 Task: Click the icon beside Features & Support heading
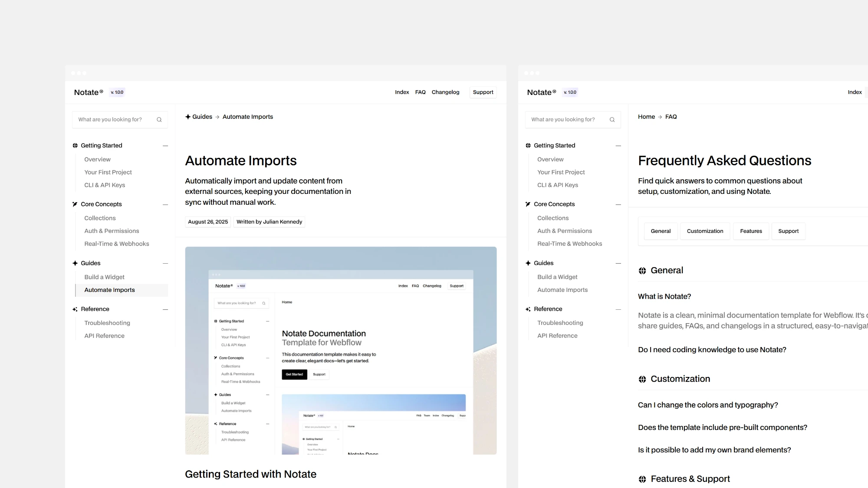[642, 478]
